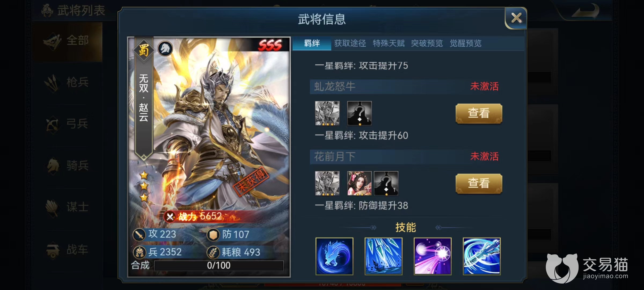Click the 合成 progress bar 0/100
Screen dimensions: 644x290
[219, 266]
